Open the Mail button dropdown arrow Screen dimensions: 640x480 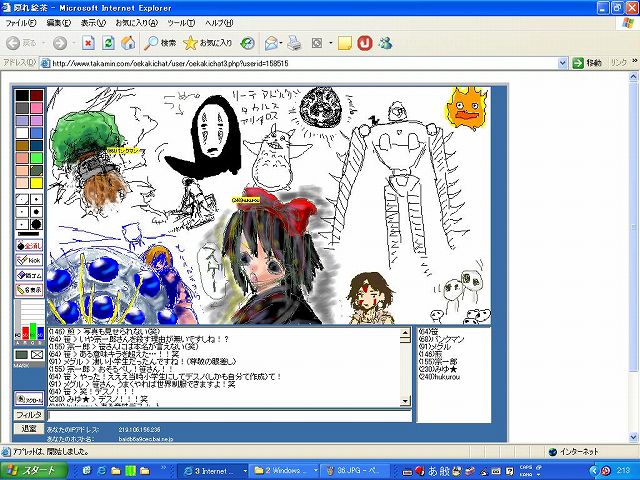[x=281, y=43]
